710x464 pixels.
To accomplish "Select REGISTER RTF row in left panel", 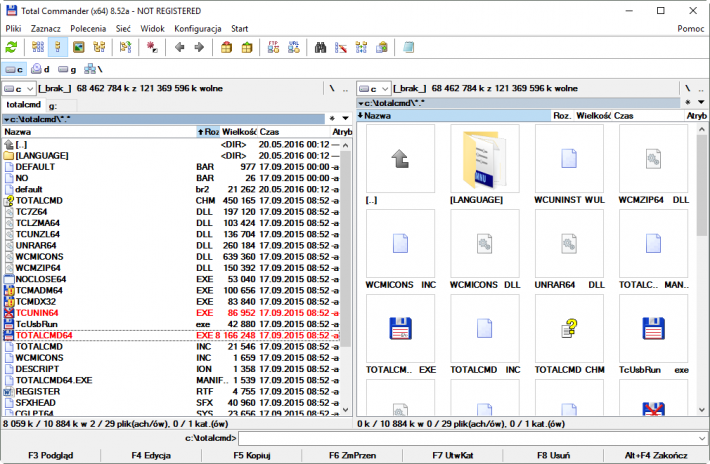I will click(x=171, y=392).
